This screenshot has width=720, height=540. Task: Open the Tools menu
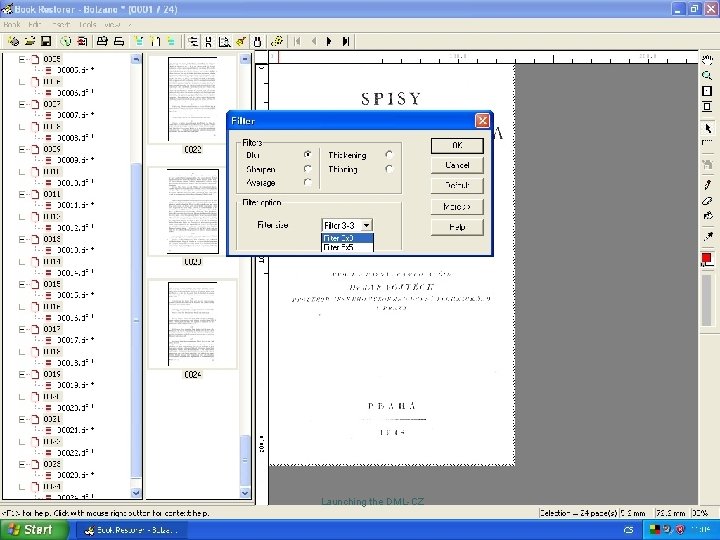(87, 25)
